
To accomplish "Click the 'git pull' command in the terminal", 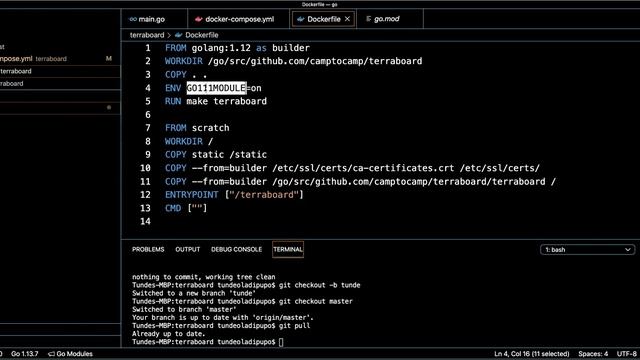I will (294, 326).
